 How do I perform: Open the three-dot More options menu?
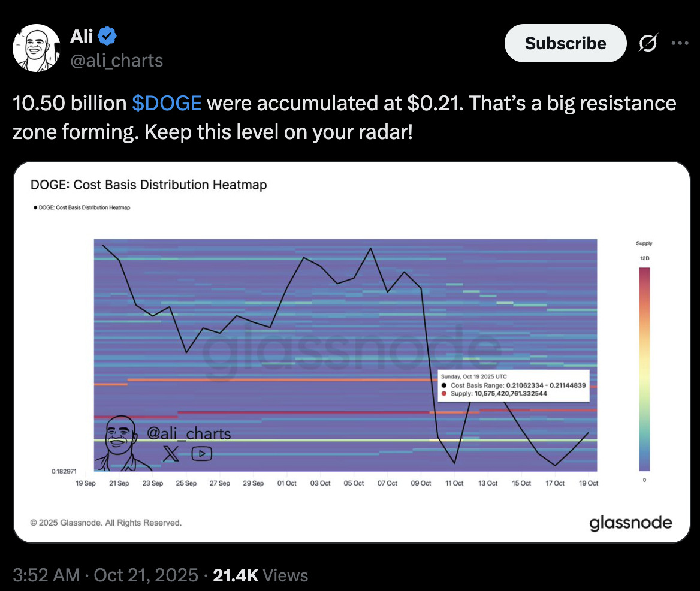pos(680,43)
